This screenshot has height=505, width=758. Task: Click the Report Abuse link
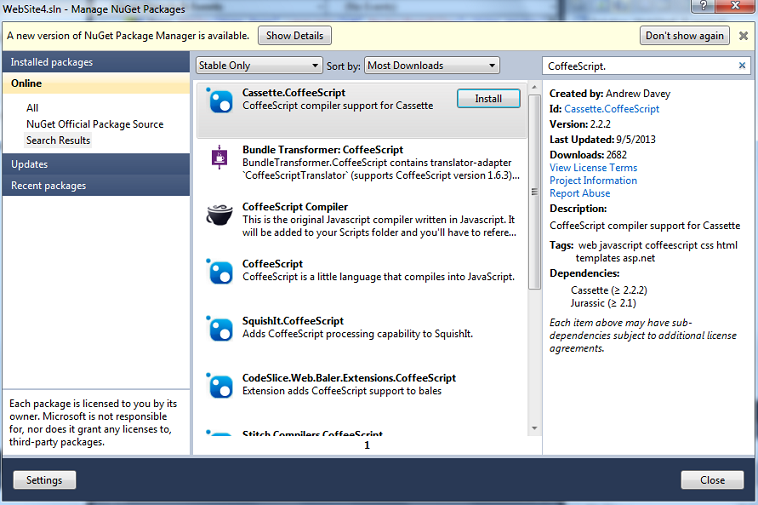[580, 193]
